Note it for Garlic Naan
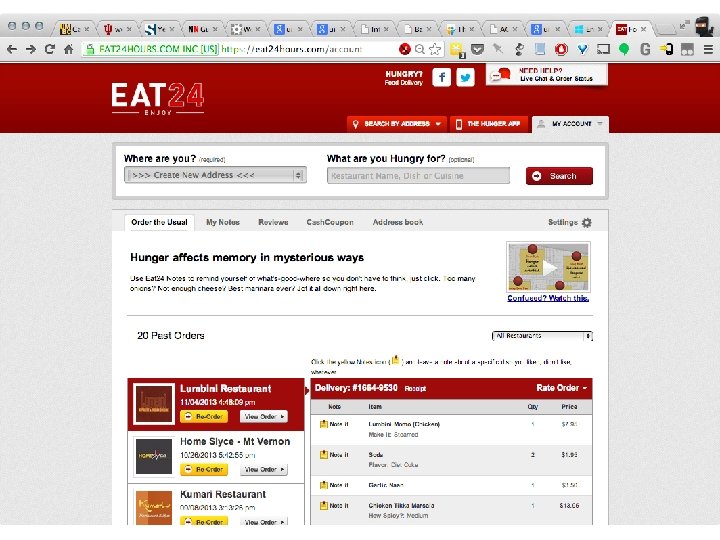This screenshot has height=540, width=720. [x=334, y=485]
